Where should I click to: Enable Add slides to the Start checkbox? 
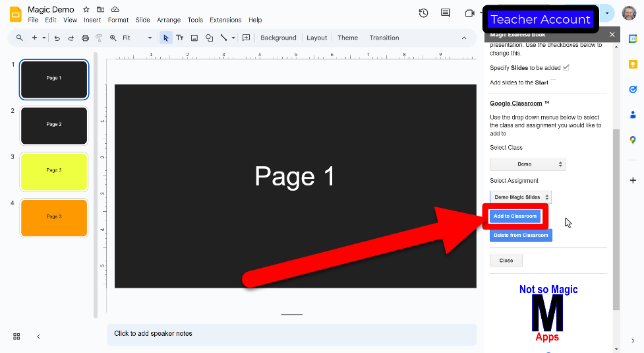tap(553, 82)
